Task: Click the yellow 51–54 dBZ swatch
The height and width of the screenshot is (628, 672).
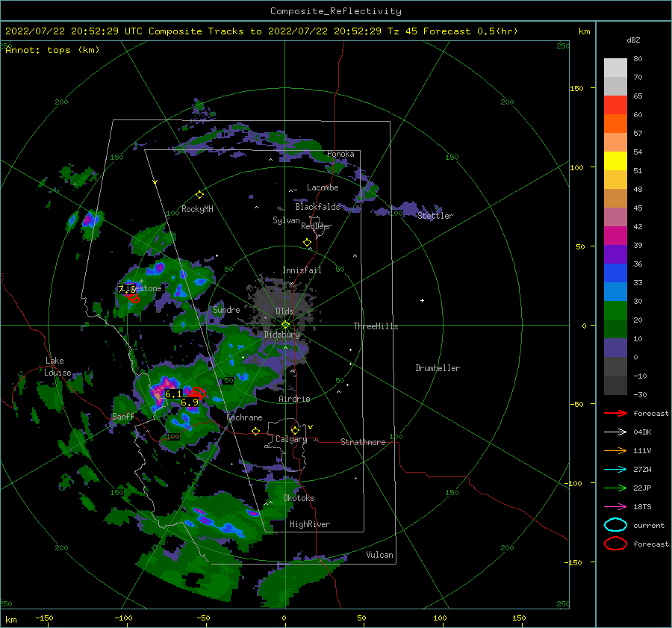Action: coord(615,161)
